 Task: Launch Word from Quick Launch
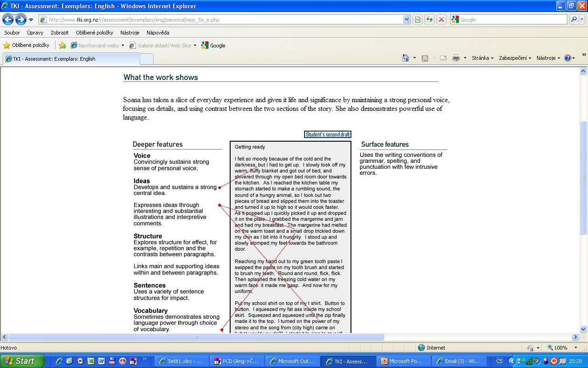[x=101, y=361]
